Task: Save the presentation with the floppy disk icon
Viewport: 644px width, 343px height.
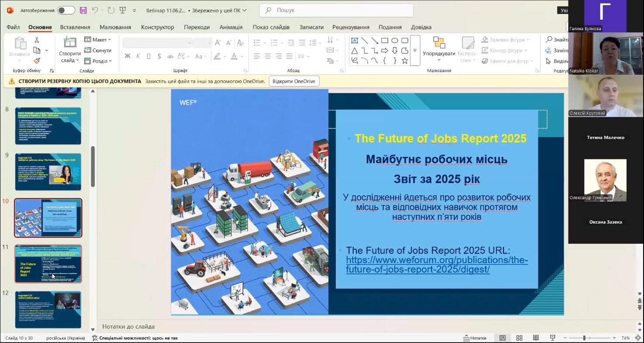Action: [x=83, y=10]
